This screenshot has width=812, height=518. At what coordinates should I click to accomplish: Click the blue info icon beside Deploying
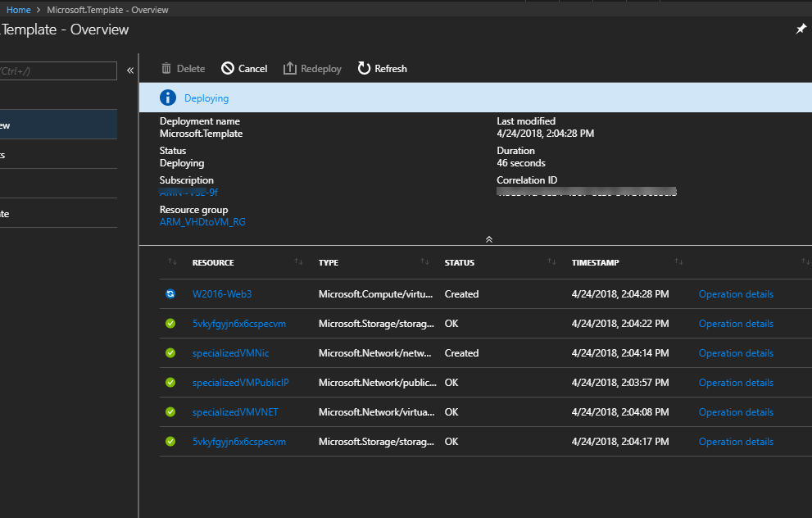tap(168, 98)
